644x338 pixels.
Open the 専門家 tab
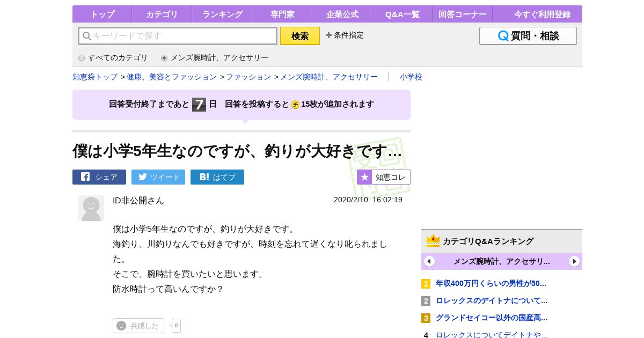(x=282, y=14)
